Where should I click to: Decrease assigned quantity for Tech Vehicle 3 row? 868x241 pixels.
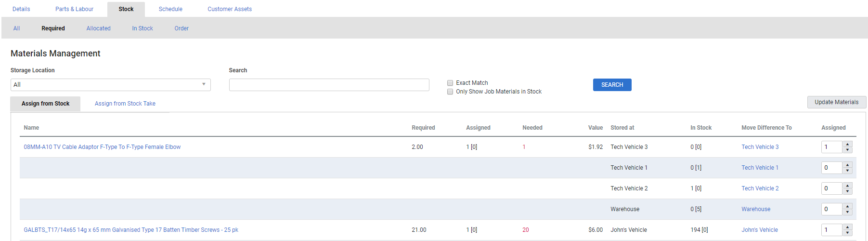pyautogui.click(x=847, y=150)
